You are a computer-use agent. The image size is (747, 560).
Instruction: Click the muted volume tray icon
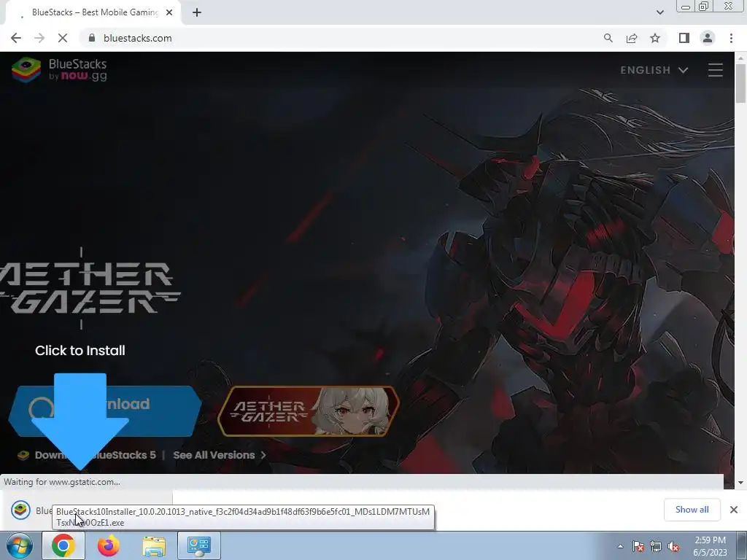673,546
